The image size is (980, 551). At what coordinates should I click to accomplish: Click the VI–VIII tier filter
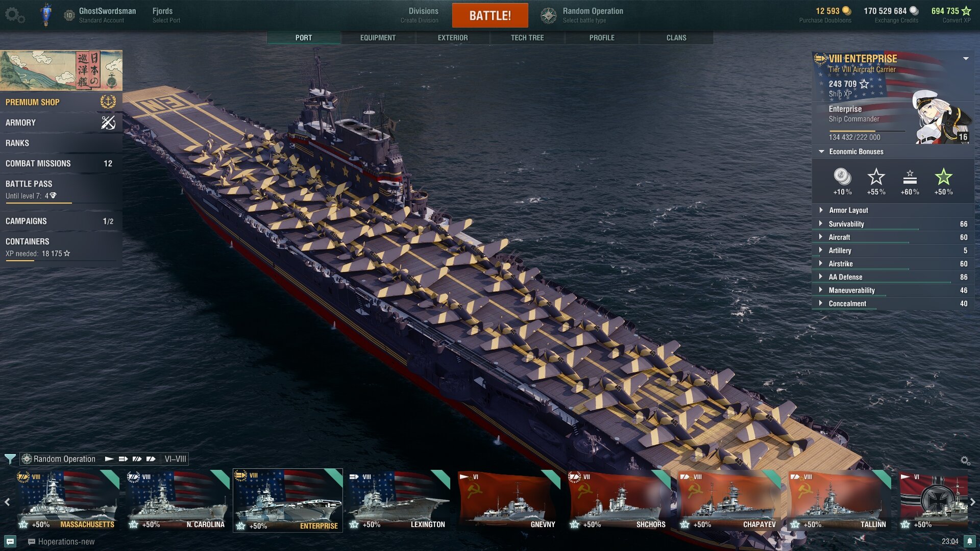[175, 459]
